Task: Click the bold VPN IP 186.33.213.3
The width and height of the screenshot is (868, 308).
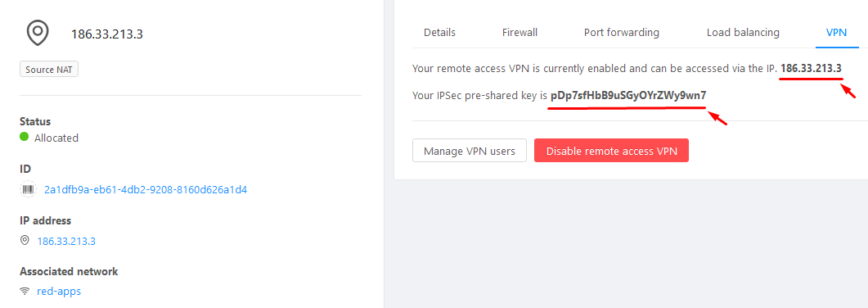Action: click(811, 69)
